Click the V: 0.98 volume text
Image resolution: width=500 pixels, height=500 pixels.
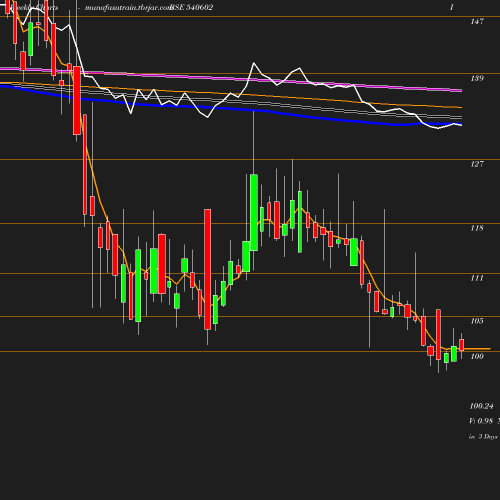point(481,421)
